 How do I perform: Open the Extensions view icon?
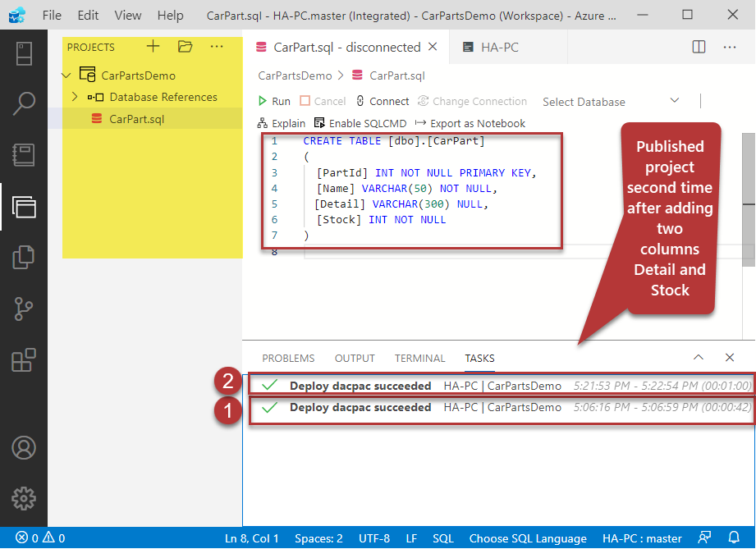pos(24,359)
